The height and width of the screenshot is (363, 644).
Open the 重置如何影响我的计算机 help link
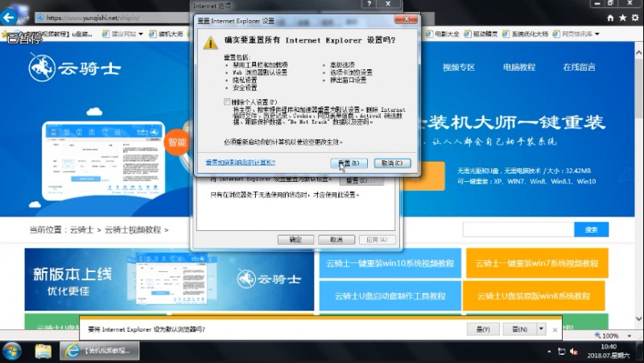tap(241, 163)
